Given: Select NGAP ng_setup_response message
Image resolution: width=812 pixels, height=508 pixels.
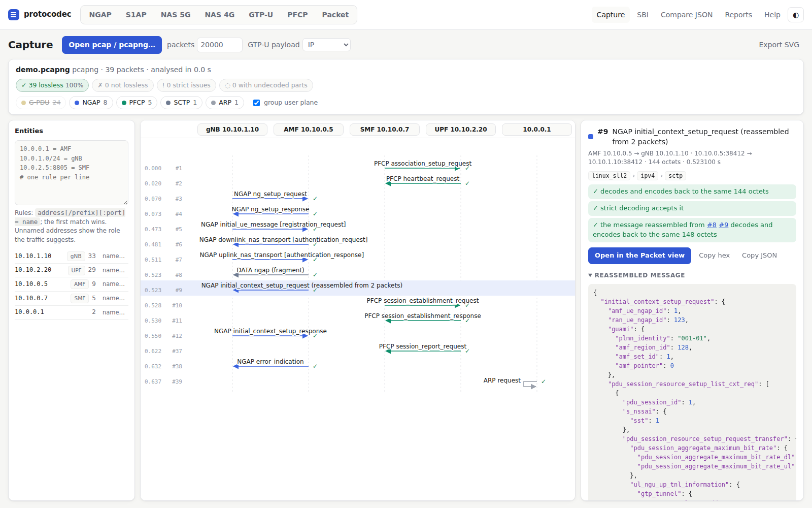Looking at the screenshot, I should point(270,209).
